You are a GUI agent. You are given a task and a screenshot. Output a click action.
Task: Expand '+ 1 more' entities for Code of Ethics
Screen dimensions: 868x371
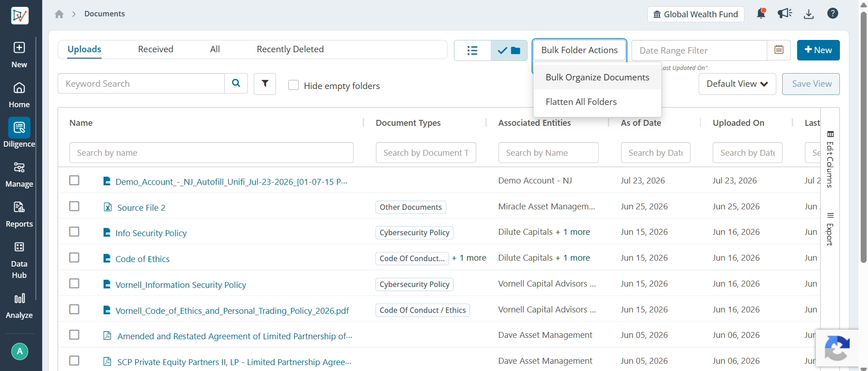572,258
